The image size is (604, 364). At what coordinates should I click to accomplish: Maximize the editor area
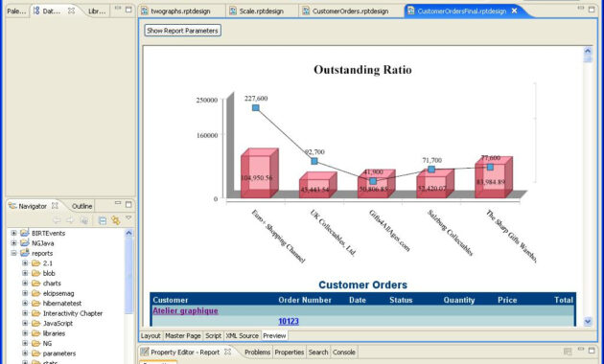coord(592,10)
